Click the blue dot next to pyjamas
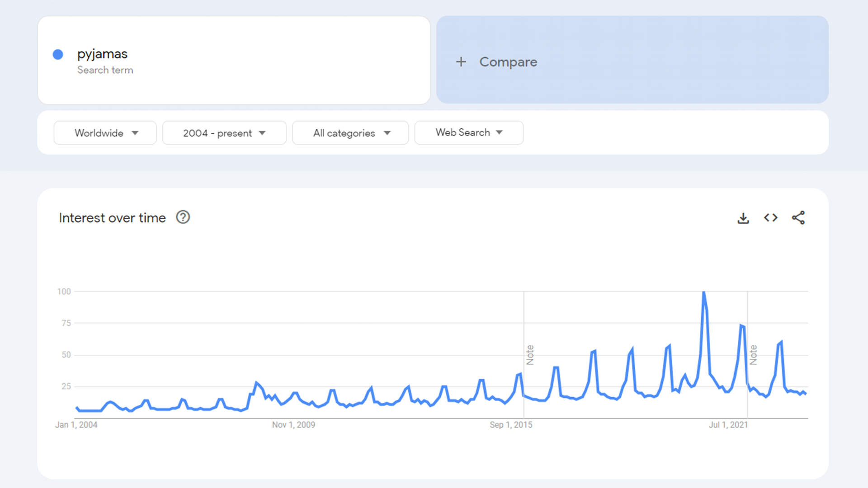This screenshot has width=868, height=488. pyautogui.click(x=58, y=55)
